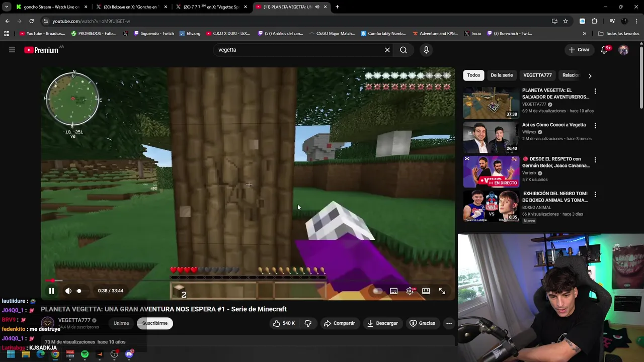Viewport: 644px width, 362px height.
Task: Go to YouTube Premium home logo
Action: click(x=41, y=50)
